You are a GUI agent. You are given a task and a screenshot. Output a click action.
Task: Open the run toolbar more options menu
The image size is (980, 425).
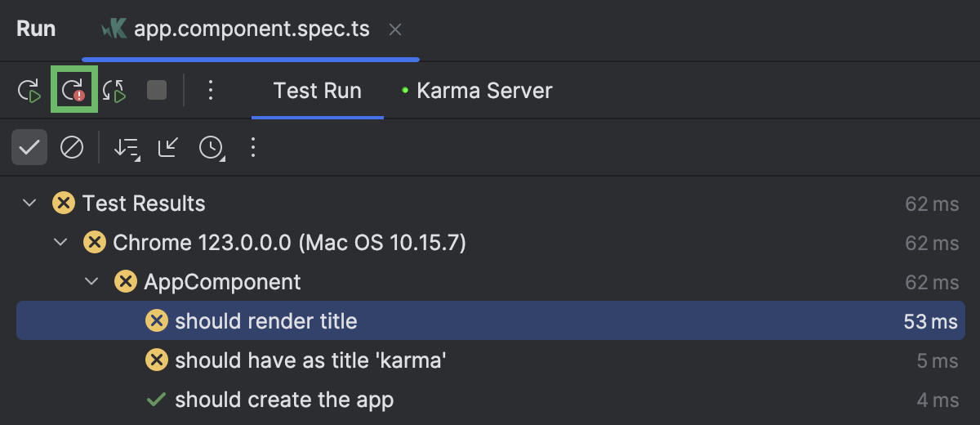[211, 90]
